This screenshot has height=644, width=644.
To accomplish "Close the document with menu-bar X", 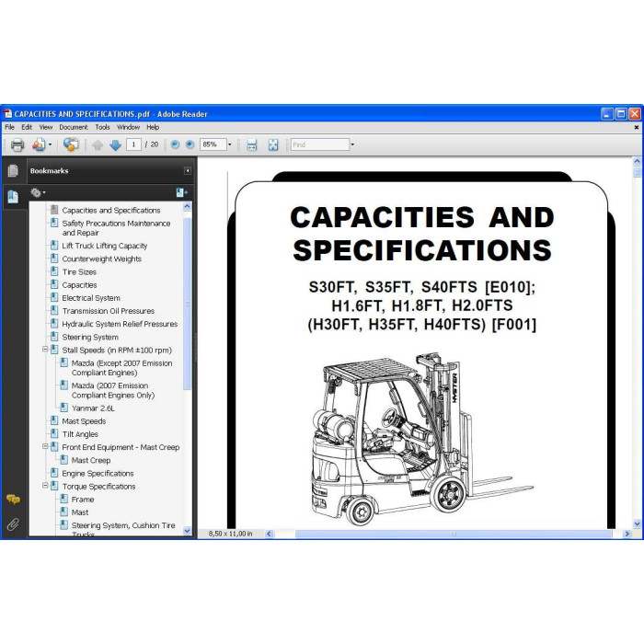I will coord(637,128).
